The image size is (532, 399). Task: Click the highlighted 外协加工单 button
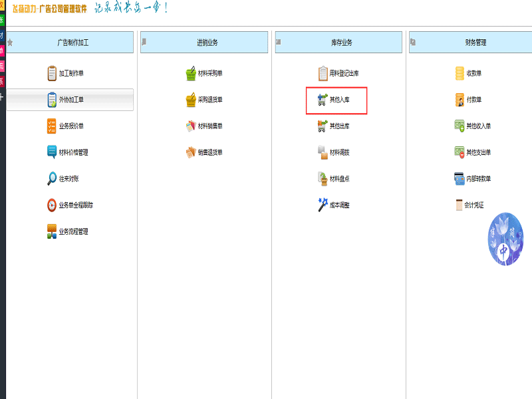point(70,100)
